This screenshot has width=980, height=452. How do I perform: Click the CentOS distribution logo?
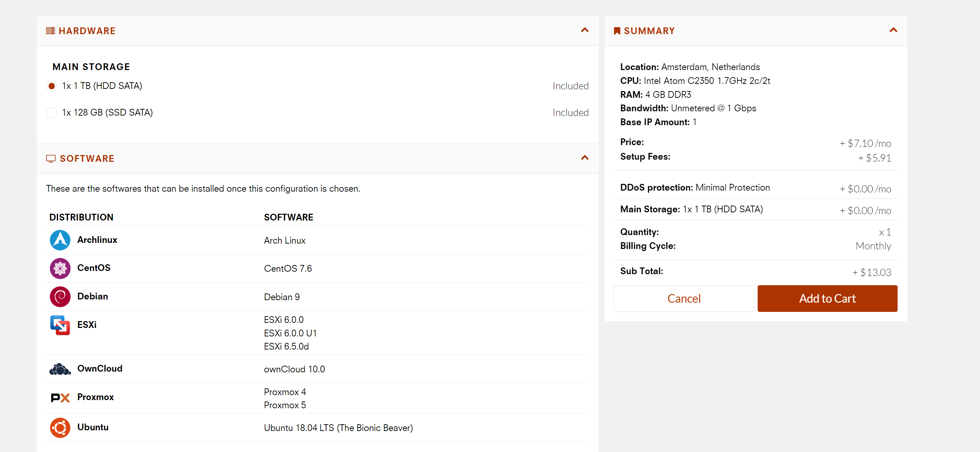coord(60,268)
